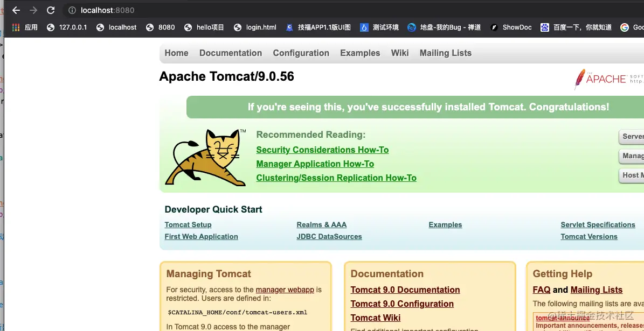Click the Developer Quick Start heading
The height and width of the screenshot is (331, 644).
213,209
